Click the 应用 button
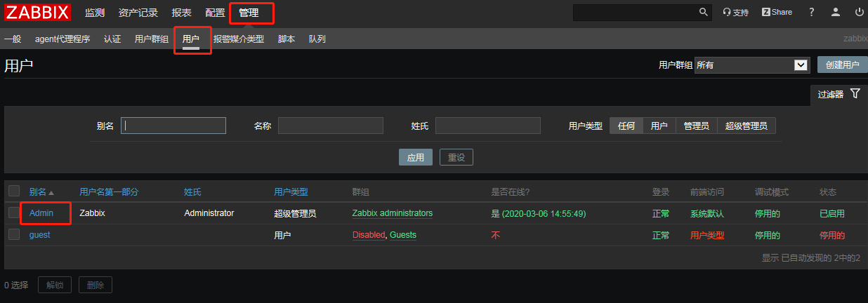Viewport: 868px width, 303px height. click(416, 157)
